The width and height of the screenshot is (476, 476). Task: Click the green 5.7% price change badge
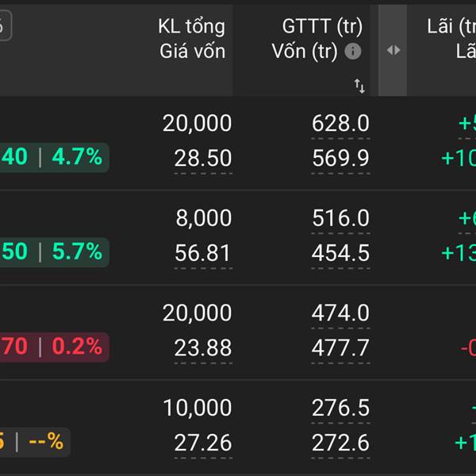click(54, 252)
